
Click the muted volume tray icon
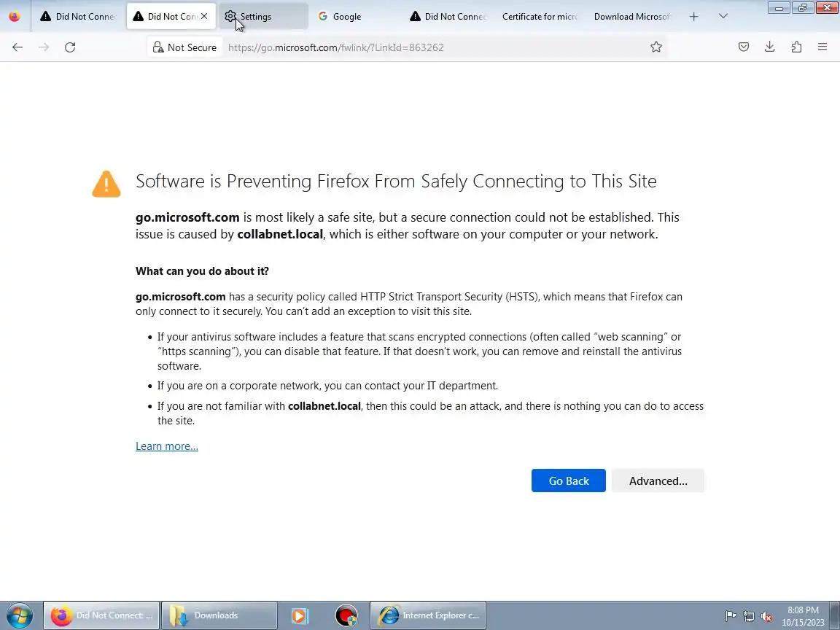tap(766, 616)
